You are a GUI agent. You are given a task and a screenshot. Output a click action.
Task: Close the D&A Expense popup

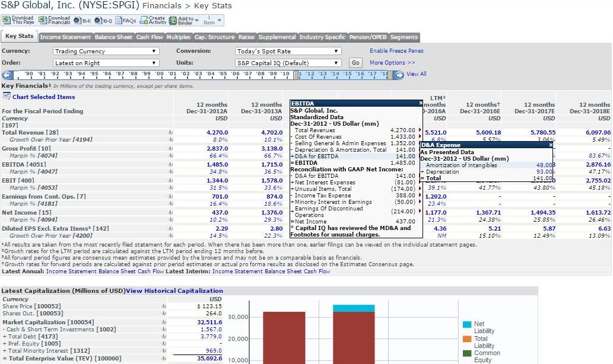click(551, 145)
